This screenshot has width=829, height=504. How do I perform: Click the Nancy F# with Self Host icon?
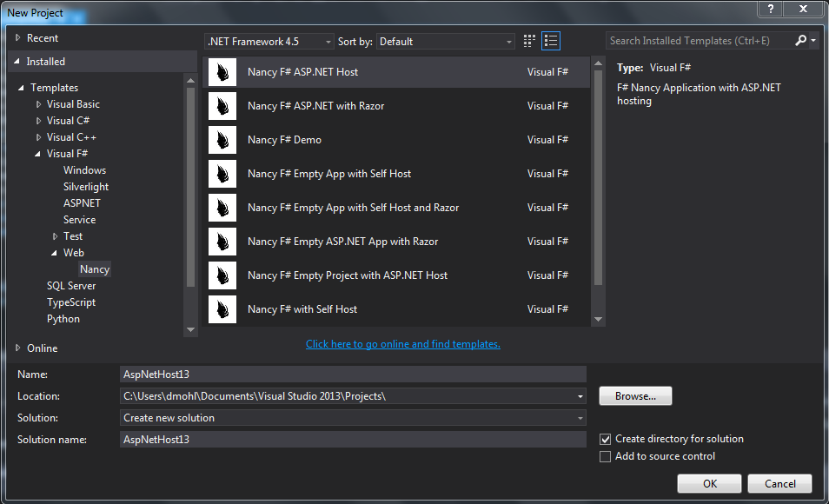(x=222, y=308)
